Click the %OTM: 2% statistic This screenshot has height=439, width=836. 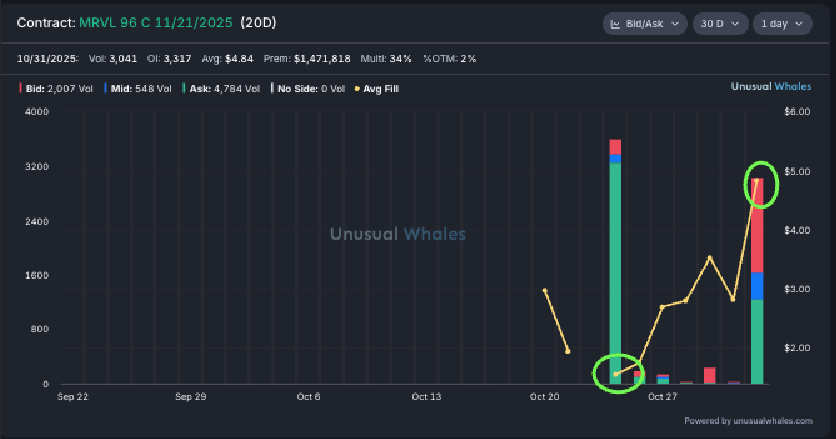pos(449,59)
